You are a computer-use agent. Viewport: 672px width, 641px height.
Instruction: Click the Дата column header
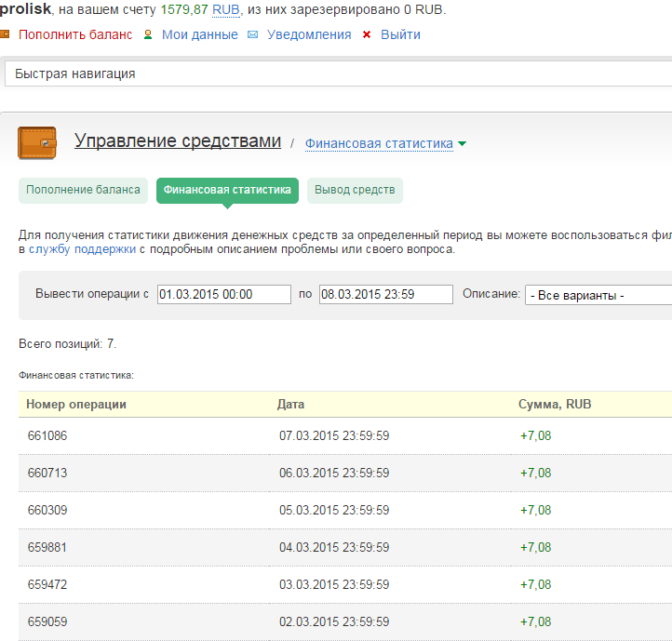291,404
